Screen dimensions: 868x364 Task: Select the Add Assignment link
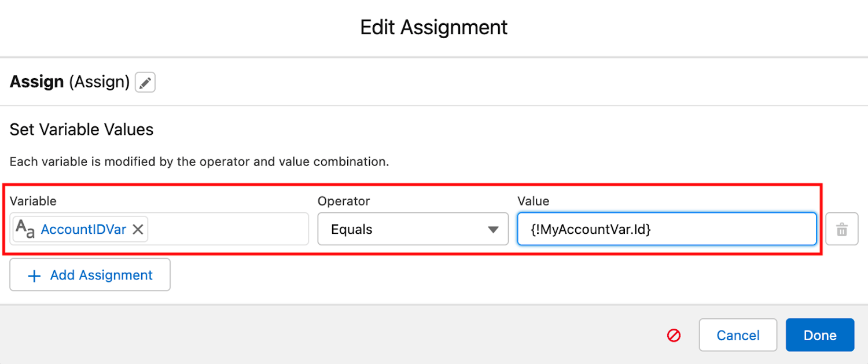point(101,275)
